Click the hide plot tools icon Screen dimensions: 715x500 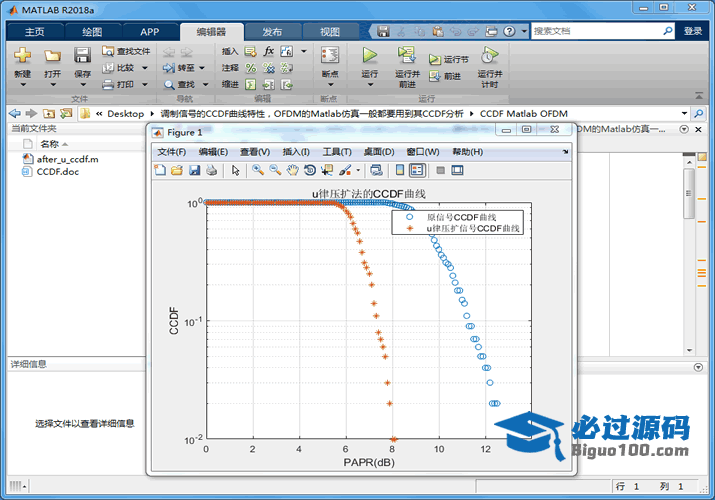click(x=440, y=170)
